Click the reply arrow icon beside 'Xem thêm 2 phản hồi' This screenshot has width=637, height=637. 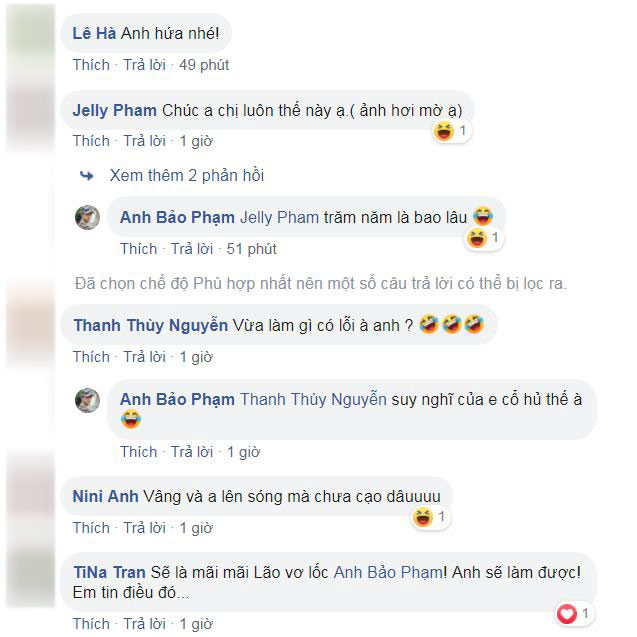[87, 176]
